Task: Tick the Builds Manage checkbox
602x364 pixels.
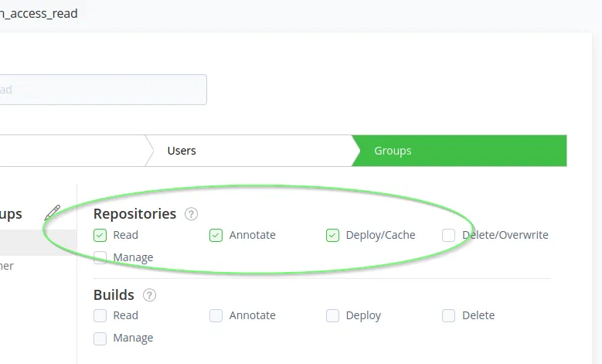Action: [x=100, y=338]
